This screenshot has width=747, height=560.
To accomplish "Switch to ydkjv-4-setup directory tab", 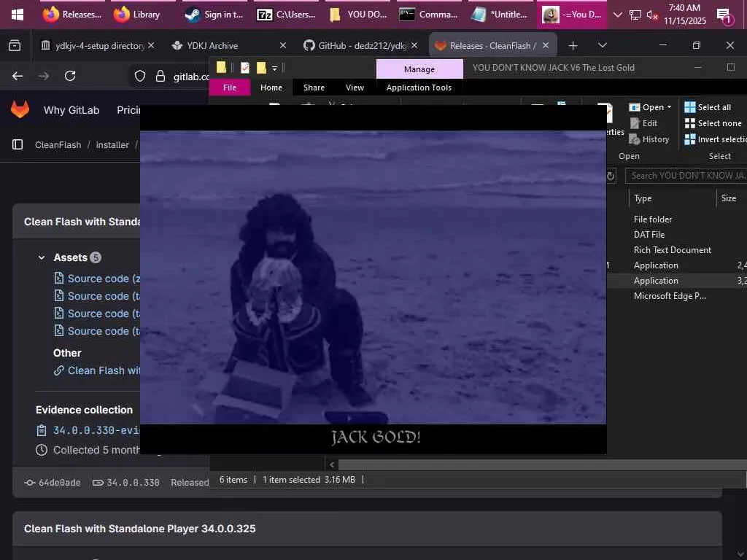I will pos(93,46).
